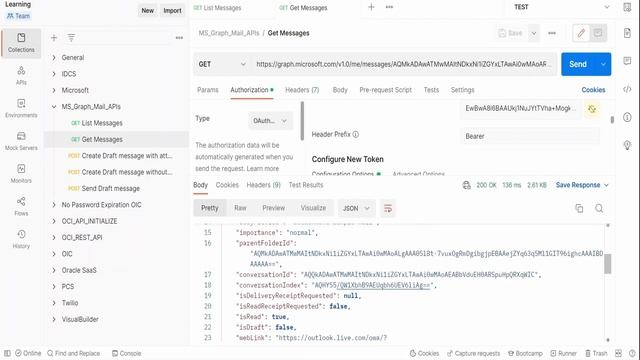Screen dimensions: 640x360
Task: Switch to edit mode with the pencil icon
Action: click(581, 33)
